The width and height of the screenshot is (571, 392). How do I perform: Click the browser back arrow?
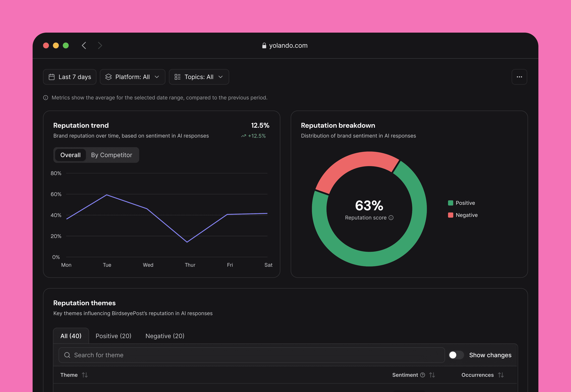click(84, 45)
